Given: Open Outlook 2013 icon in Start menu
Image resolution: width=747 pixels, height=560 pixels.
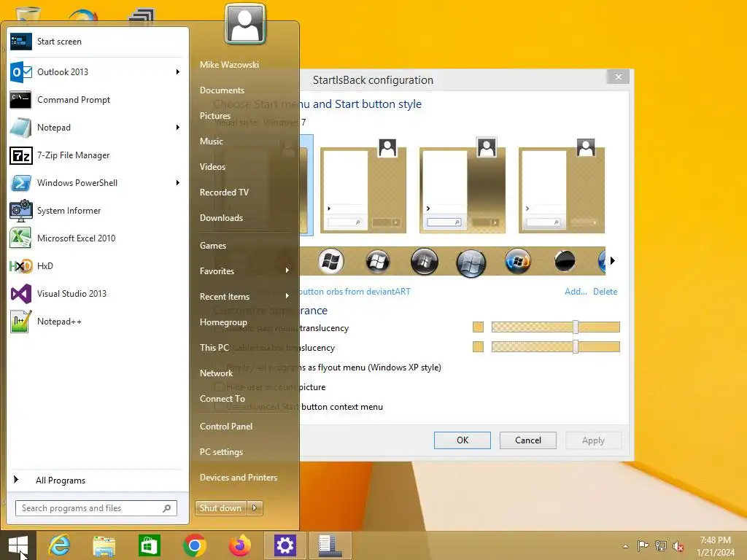Looking at the screenshot, I should tap(20, 72).
